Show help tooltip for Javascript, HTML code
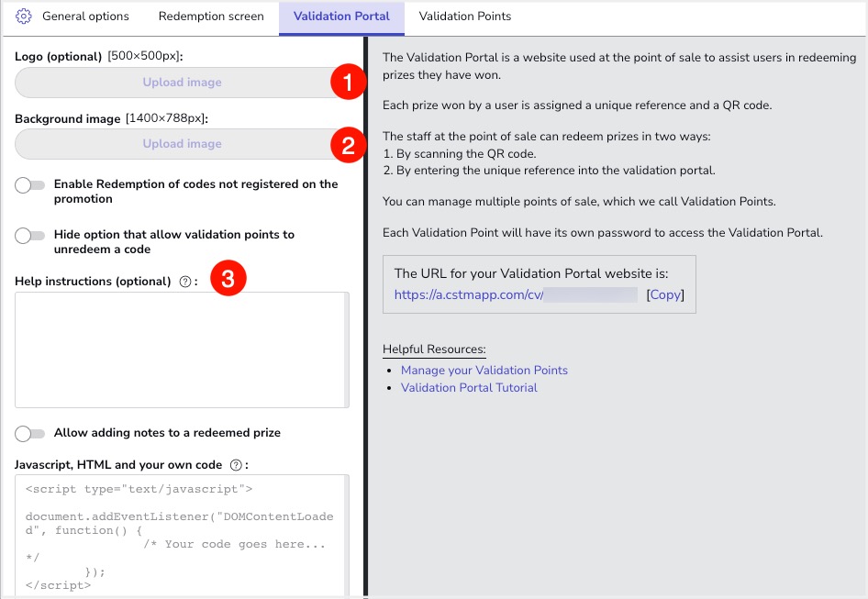 [x=236, y=465]
